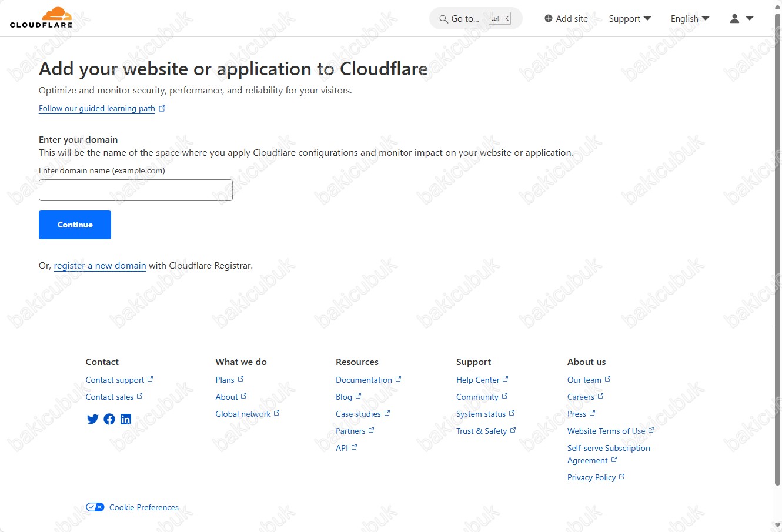Click Add site in the header

(x=566, y=18)
